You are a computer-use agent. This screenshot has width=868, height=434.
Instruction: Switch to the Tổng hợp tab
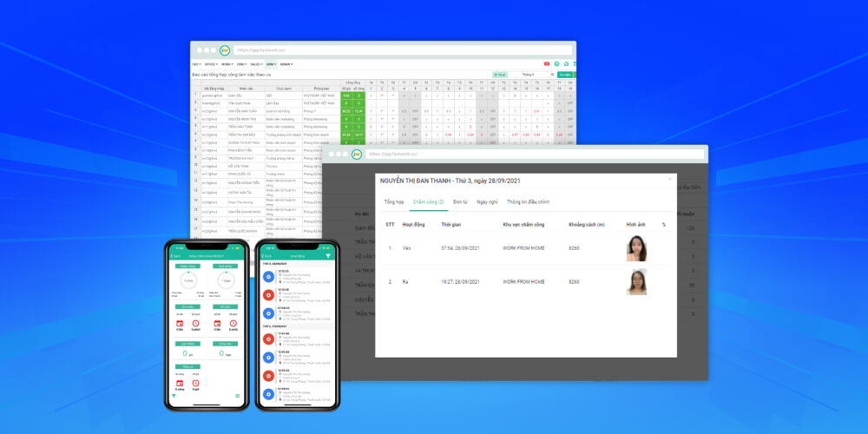click(x=394, y=201)
